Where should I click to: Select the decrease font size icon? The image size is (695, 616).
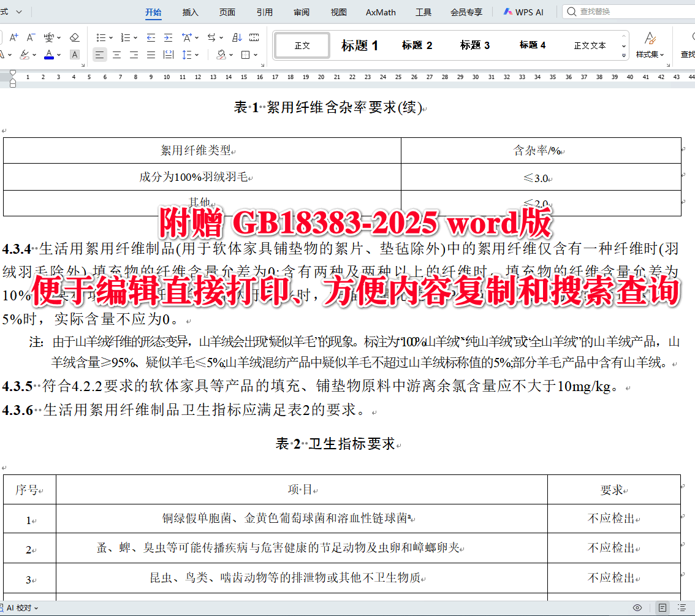click(30, 36)
